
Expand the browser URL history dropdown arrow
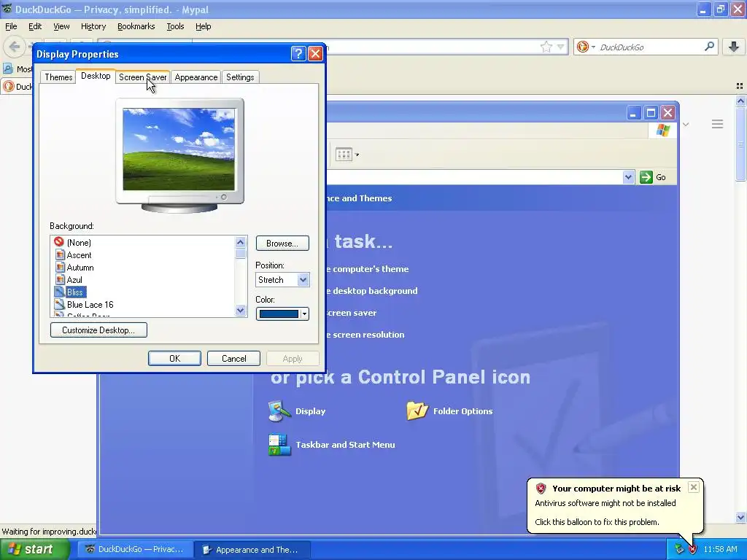coord(561,47)
